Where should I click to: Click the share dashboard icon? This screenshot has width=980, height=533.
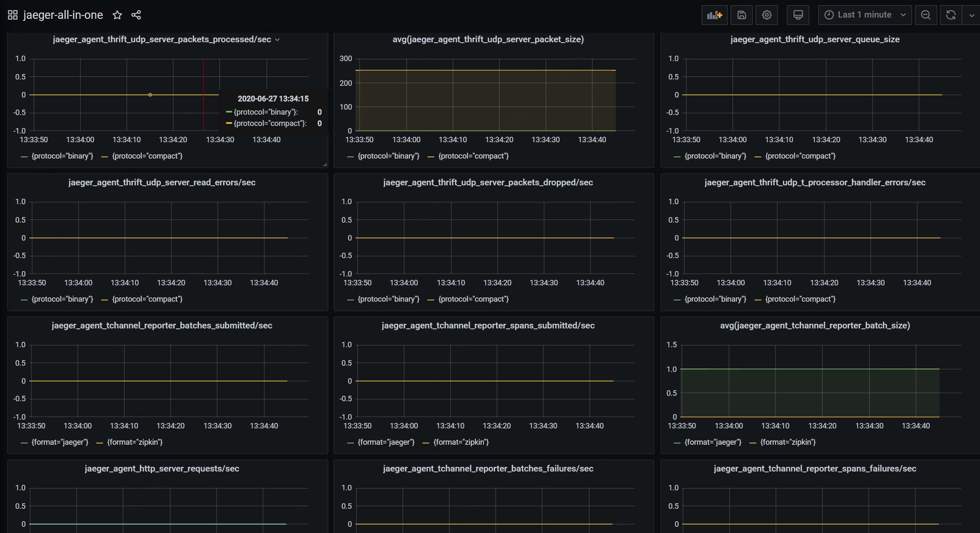pyautogui.click(x=136, y=15)
